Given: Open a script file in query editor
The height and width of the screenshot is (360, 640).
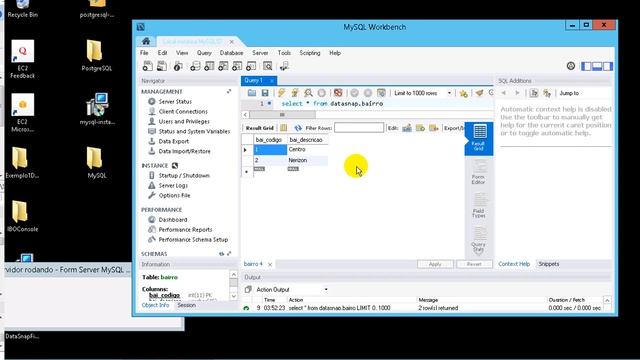Looking at the screenshot, I should click(x=252, y=93).
